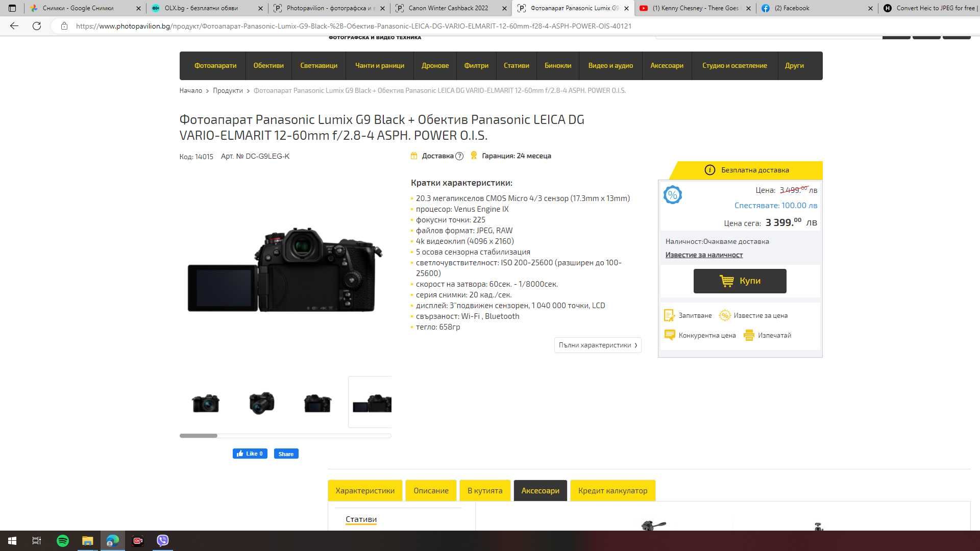The width and height of the screenshot is (980, 551).
Task: Open the Стативи menu
Action: 516,65
